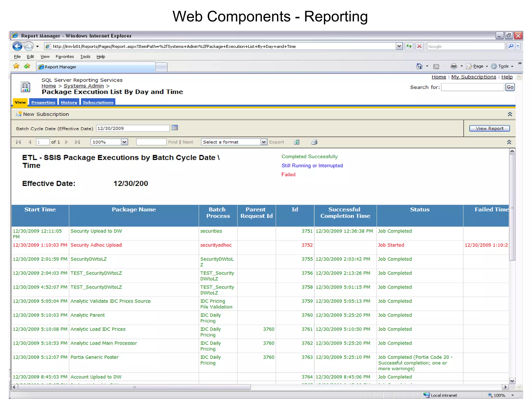Open the My Subscriptions link

pos(474,77)
